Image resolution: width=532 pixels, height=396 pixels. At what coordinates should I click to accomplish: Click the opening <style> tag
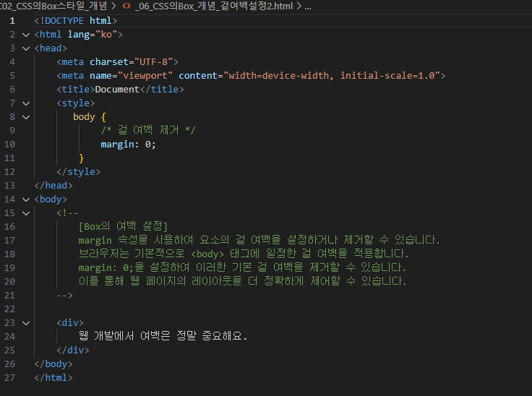[76, 103]
